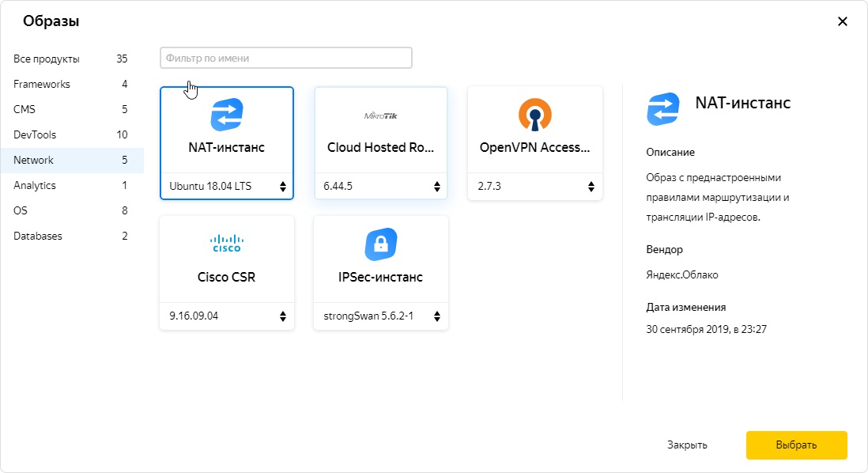Select the Cisco CSR image card title
The image size is (868, 473).
pyautogui.click(x=226, y=278)
